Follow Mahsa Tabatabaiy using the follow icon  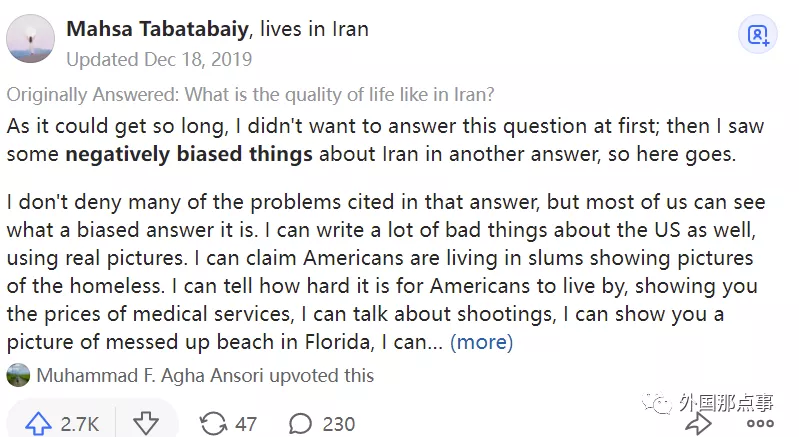758,36
